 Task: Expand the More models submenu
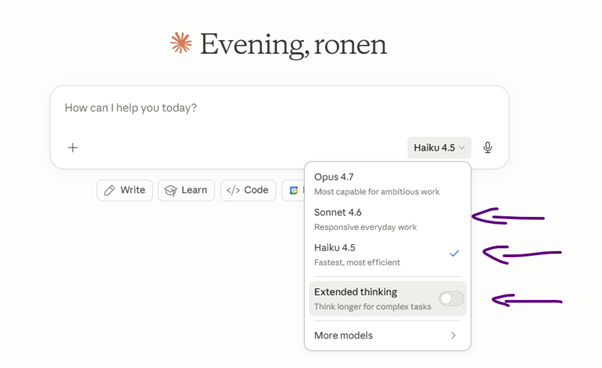[x=387, y=335]
